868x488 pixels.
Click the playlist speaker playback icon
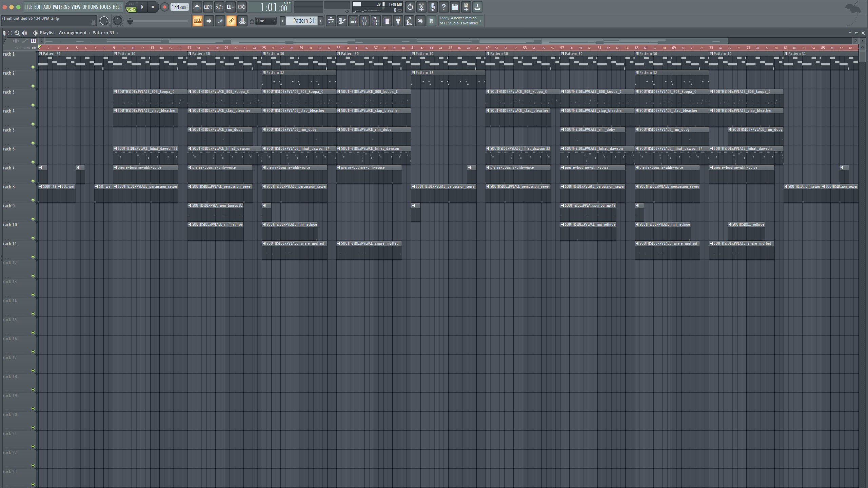[24, 33]
